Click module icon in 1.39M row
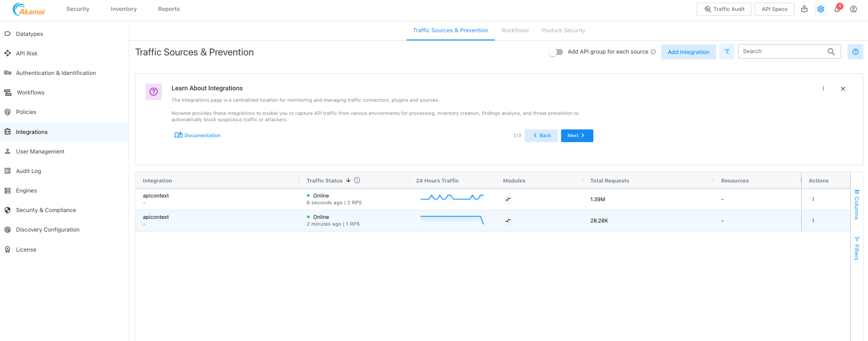Viewport: 868px width, 341px height. pos(508,199)
